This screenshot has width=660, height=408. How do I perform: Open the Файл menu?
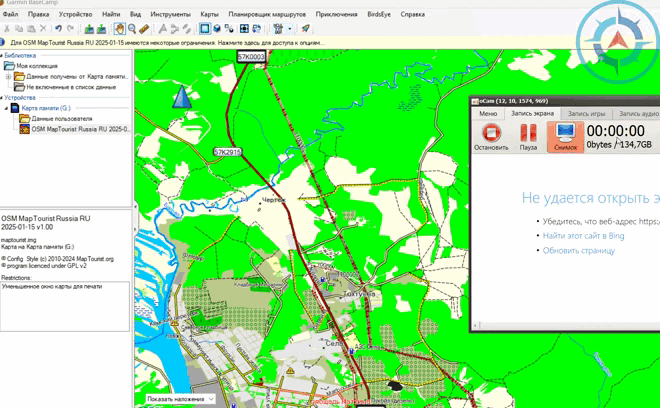click(x=10, y=14)
